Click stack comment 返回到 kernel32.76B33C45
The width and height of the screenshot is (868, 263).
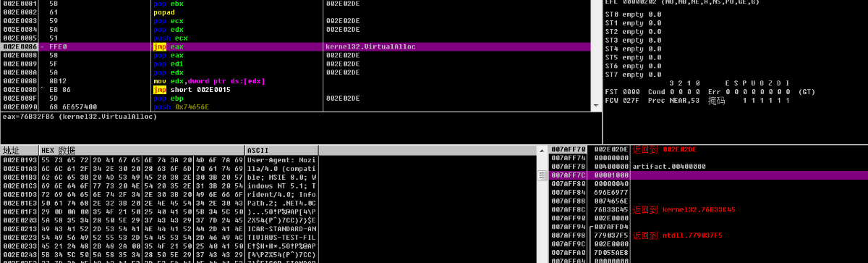point(684,209)
